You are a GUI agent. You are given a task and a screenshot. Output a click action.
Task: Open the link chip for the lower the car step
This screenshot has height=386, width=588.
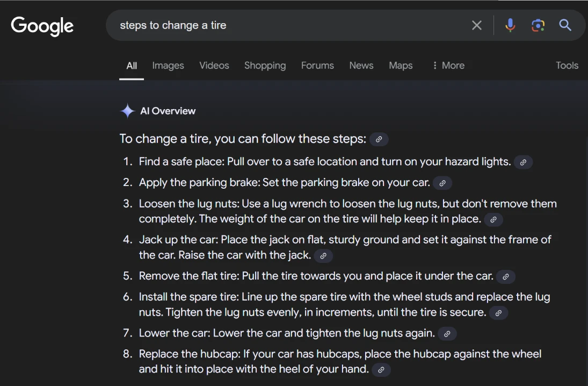point(447,333)
